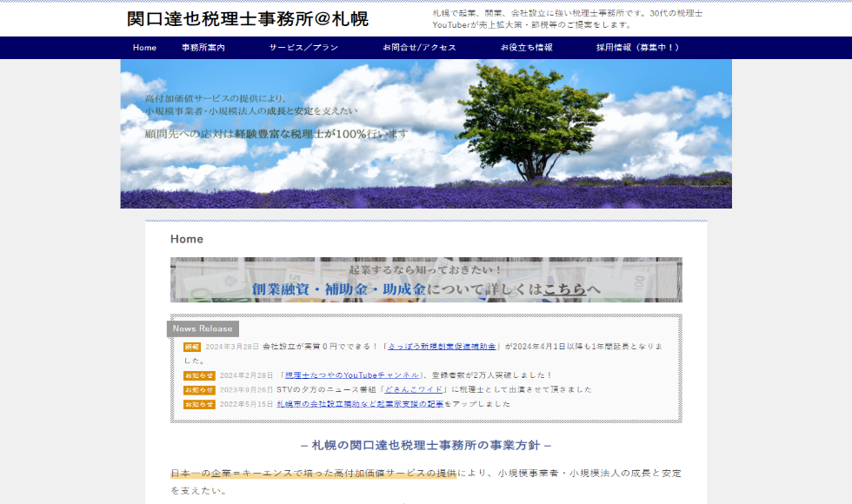852x504 pixels.
Task: Click the News Release label tab
Action: (203, 328)
